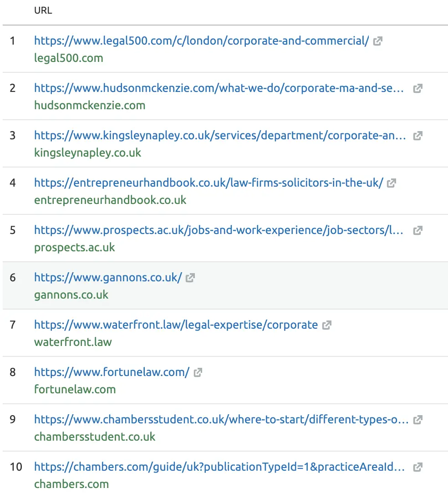
Task: Click the green hudsonmckenzie.com domain text
Action: coord(90,105)
